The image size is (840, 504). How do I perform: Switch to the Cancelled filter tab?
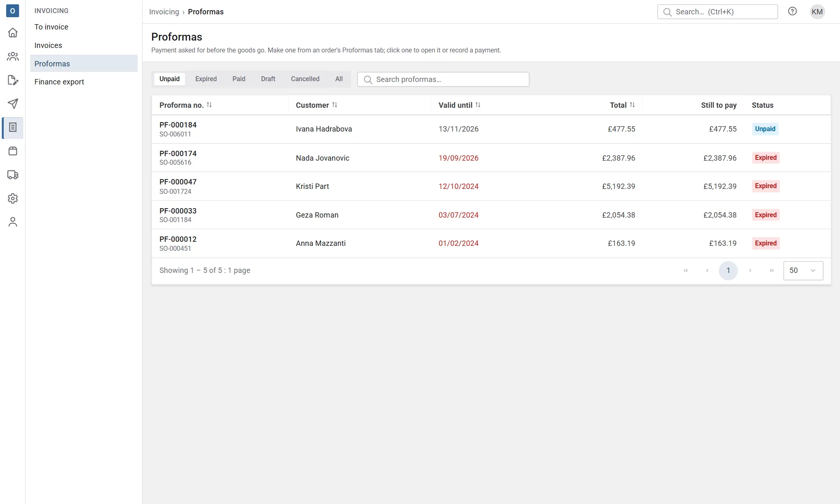click(x=305, y=79)
